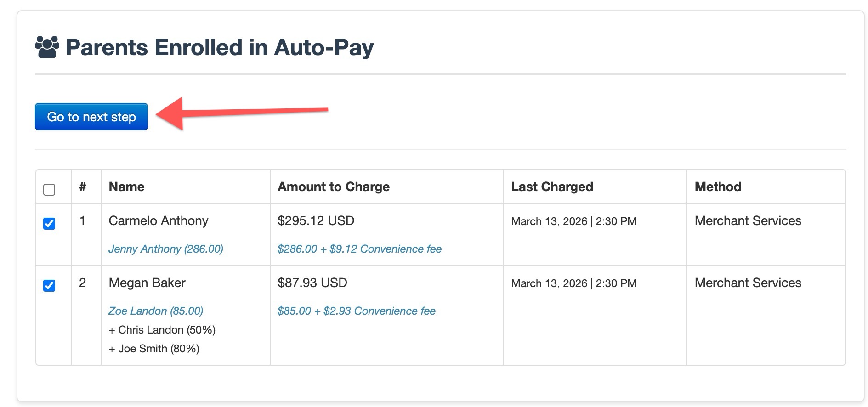Uncheck the Carmelo Anthony row checkbox
Viewport: 868px width, 407px height.
[x=49, y=224]
